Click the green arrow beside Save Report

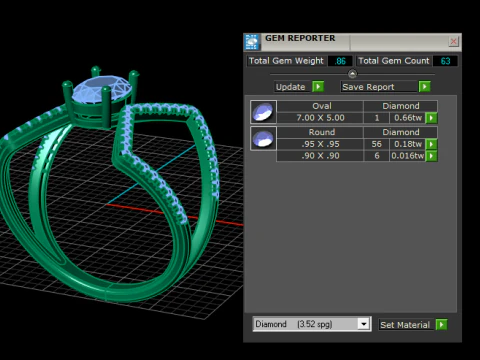click(424, 87)
